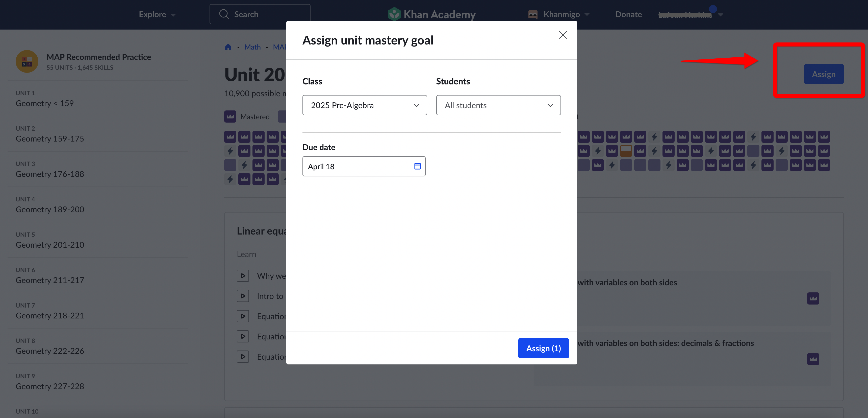Click the MAP Recommended Practice course icon
The image size is (868, 418).
(27, 61)
